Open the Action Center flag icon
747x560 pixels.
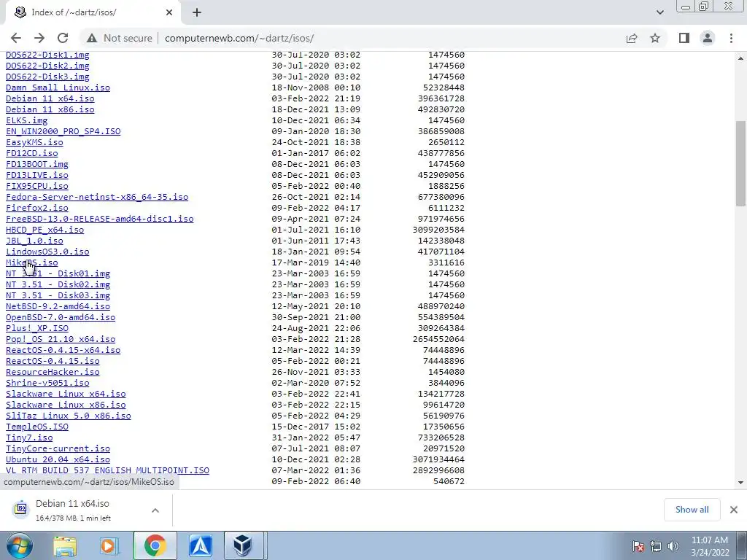[638, 546]
